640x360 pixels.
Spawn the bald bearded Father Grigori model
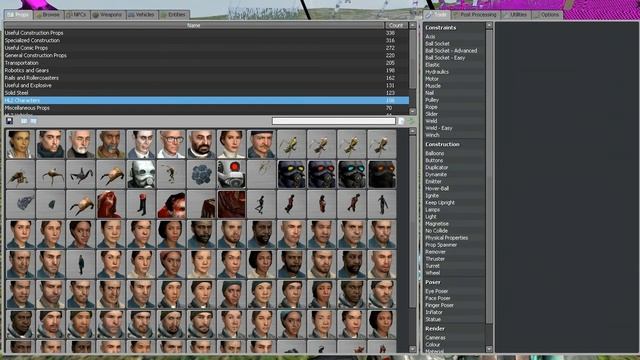pos(201,144)
